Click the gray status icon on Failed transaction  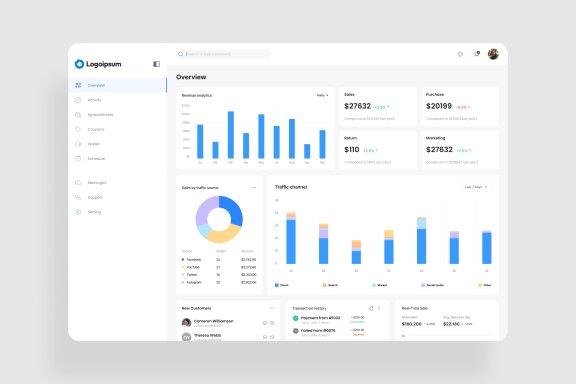pos(296,331)
